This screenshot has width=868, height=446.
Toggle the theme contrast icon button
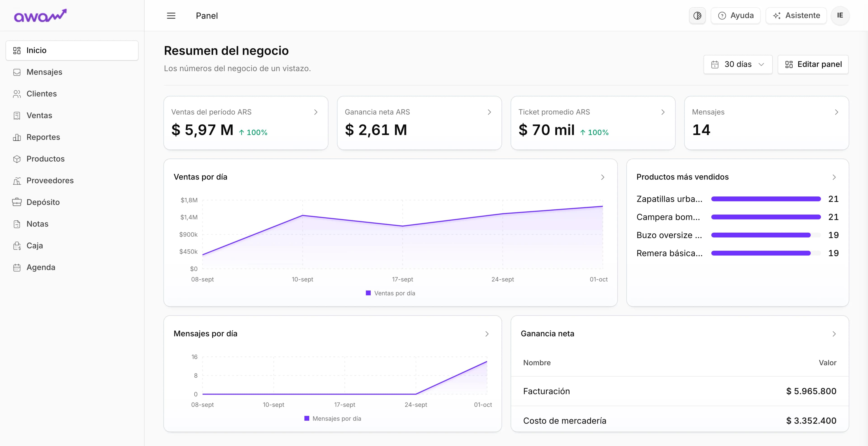[697, 16]
